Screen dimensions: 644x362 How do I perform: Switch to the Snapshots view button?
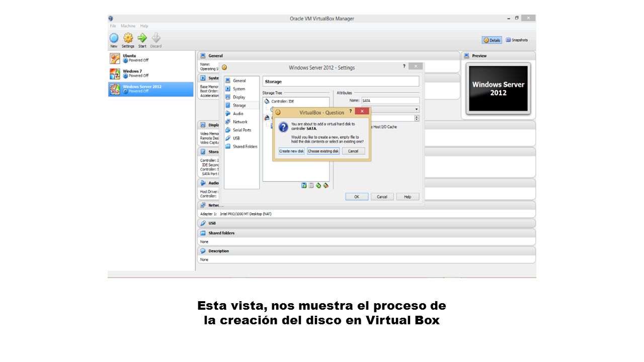pos(517,40)
